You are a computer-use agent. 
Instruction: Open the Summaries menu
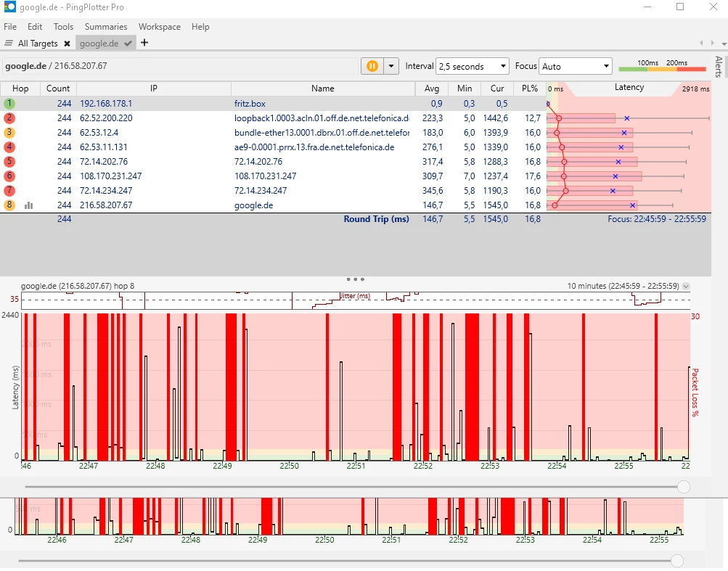[x=106, y=26]
